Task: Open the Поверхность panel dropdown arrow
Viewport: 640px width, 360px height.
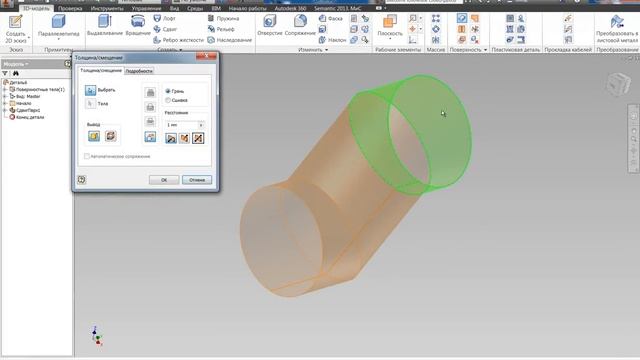Action: coord(485,50)
